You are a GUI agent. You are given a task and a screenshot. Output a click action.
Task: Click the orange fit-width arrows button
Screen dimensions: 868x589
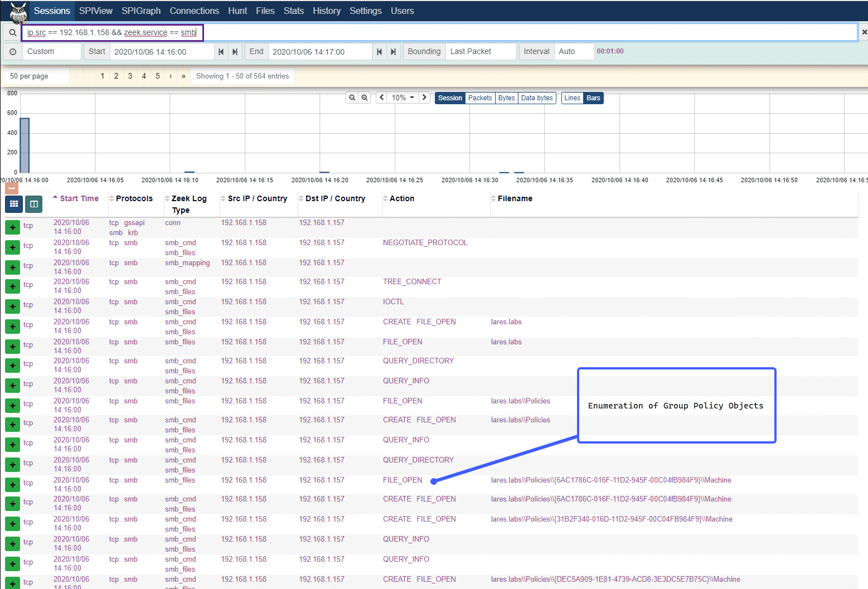click(x=12, y=188)
